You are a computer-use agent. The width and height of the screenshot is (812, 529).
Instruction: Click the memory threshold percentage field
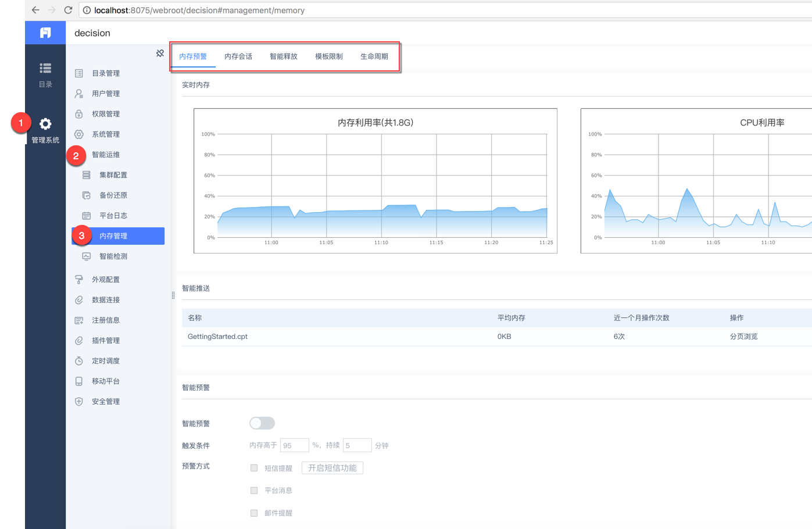(x=294, y=445)
